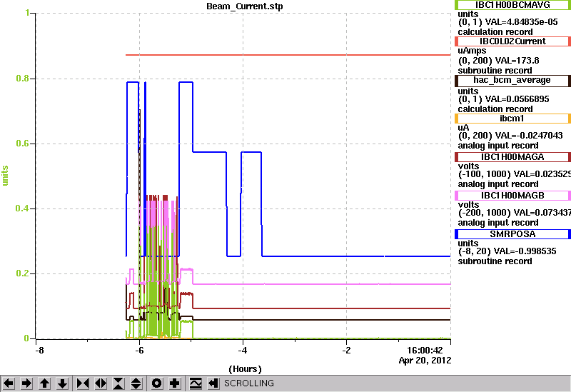Select the IBC1H00BCMAVG legend entry
Viewport: 571px width, 392px height.
(x=512, y=5)
